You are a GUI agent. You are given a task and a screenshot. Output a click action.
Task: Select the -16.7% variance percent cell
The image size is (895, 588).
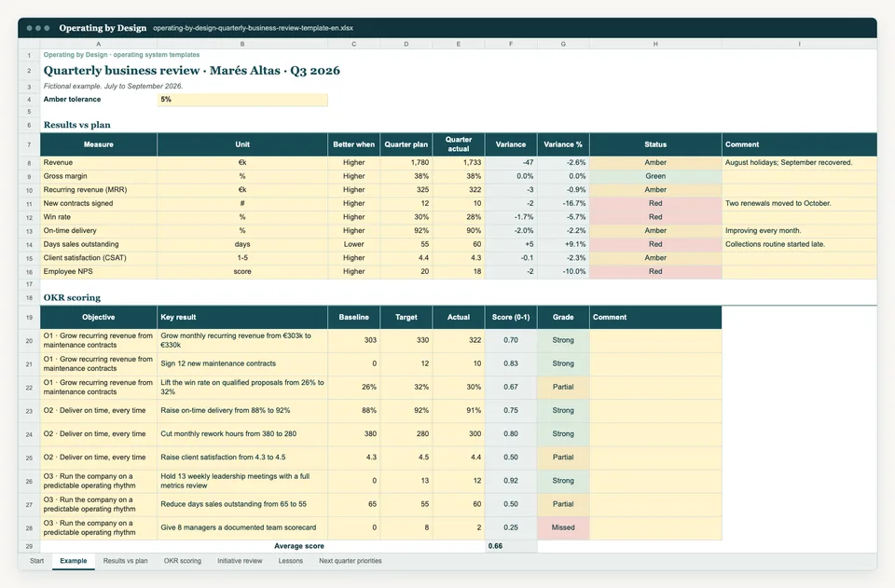(563, 203)
